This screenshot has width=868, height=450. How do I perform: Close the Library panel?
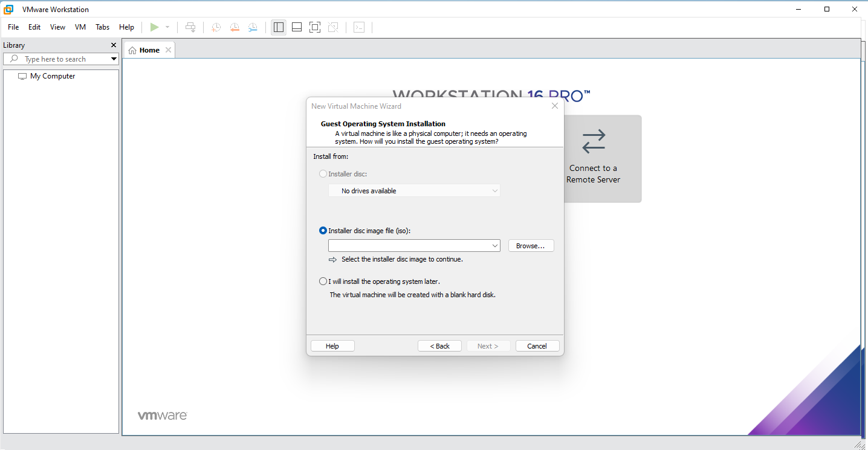tap(114, 45)
